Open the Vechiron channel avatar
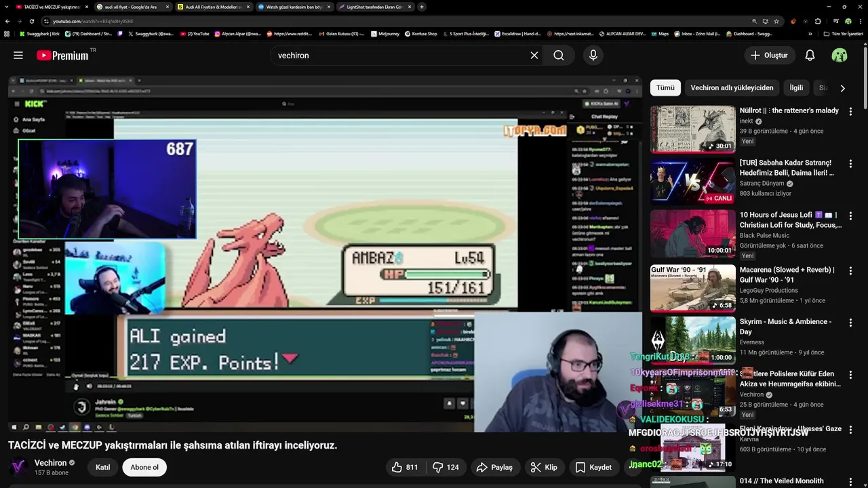868x488 pixels. pos(18,467)
